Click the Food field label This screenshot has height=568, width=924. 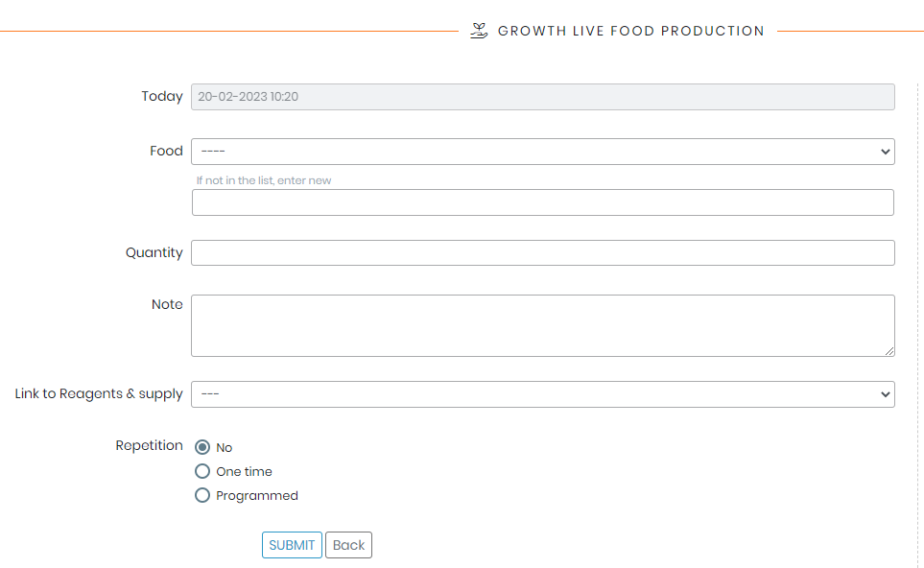coord(166,151)
